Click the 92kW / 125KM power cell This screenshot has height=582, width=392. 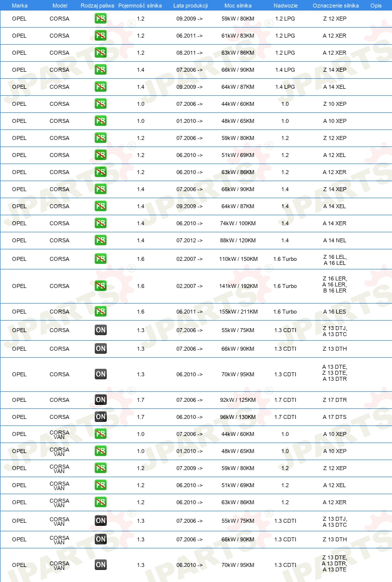(238, 400)
